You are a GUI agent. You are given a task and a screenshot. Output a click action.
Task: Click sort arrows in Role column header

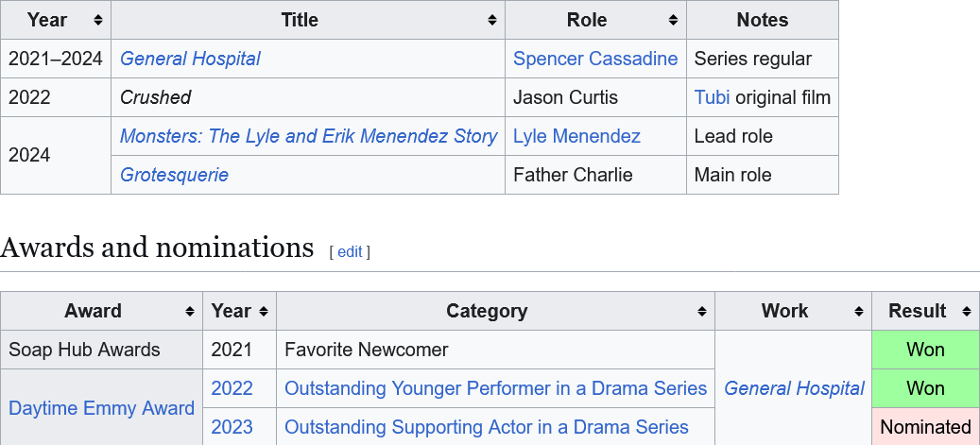point(673,20)
